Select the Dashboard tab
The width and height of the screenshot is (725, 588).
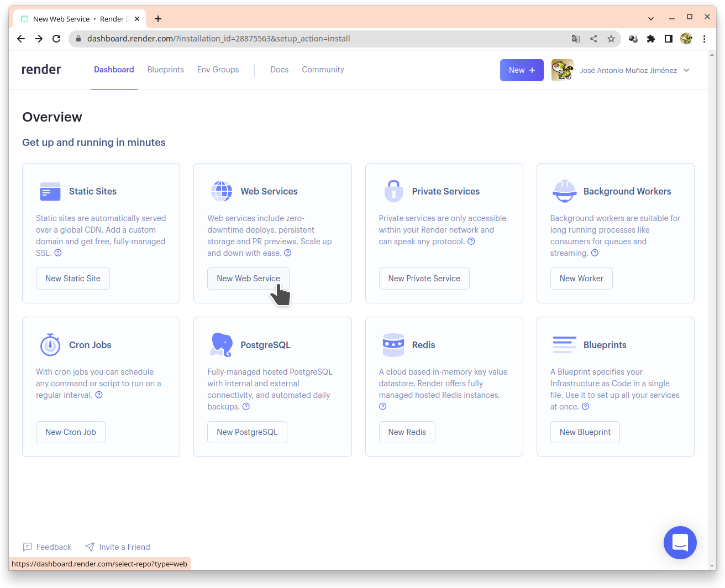click(114, 70)
